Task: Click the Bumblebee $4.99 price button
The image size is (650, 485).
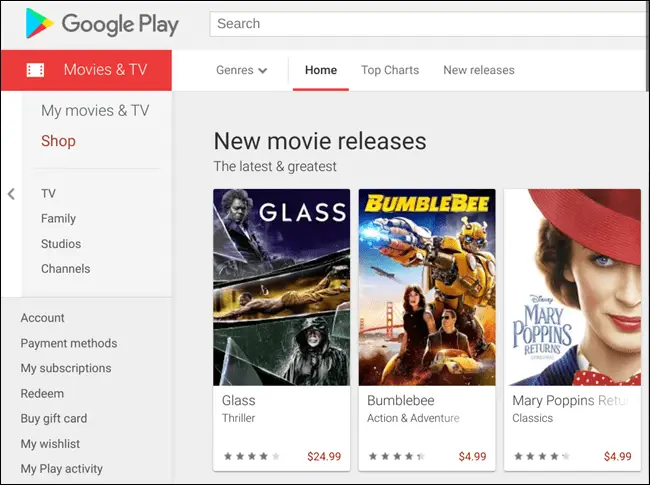Action: (x=472, y=456)
